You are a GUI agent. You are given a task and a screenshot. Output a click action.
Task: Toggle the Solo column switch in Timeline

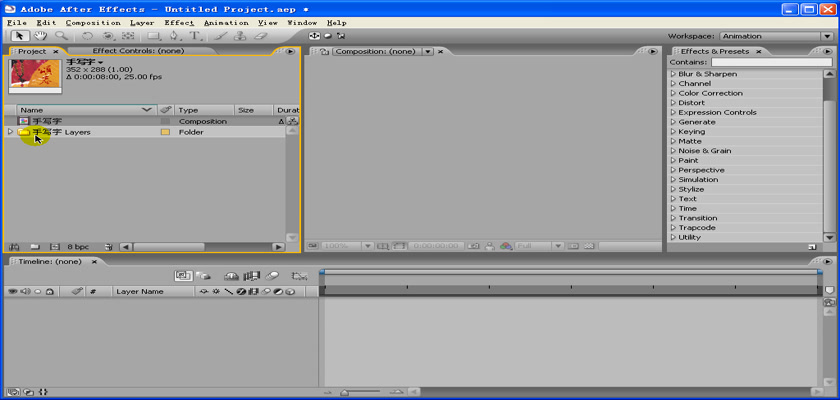(x=37, y=292)
